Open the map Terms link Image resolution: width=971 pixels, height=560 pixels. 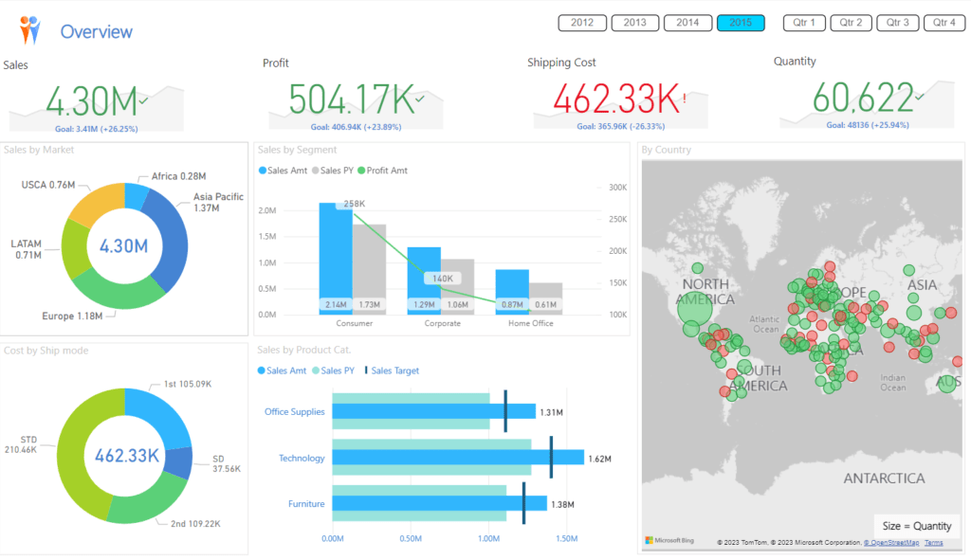coord(934,543)
